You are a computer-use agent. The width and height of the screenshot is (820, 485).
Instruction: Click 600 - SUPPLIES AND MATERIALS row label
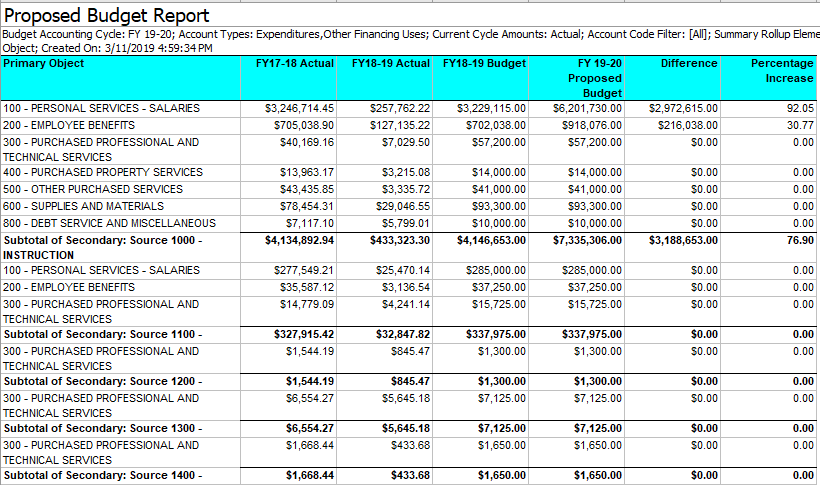click(x=83, y=206)
